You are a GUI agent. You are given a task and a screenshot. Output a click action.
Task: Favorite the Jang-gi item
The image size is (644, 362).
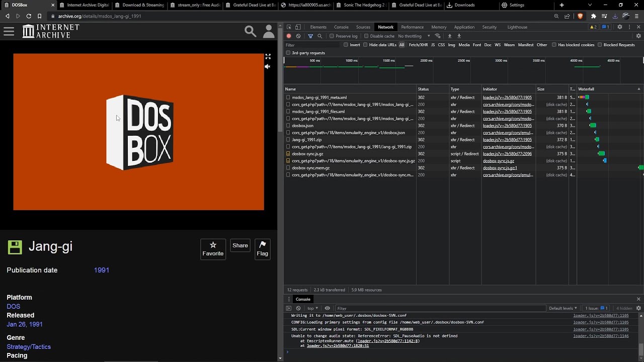pos(213,249)
